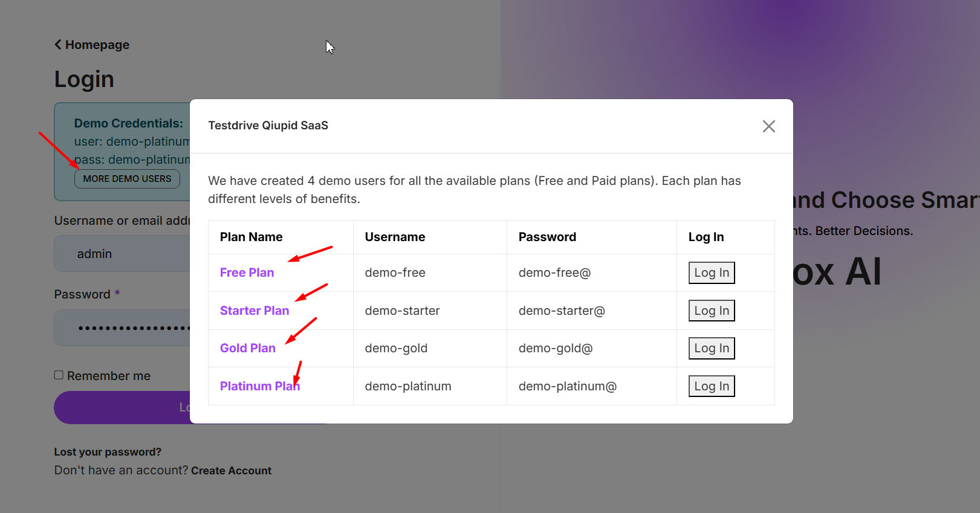The width and height of the screenshot is (980, 513).
Task: Focus the Password input field
Action: pos(122,328)
